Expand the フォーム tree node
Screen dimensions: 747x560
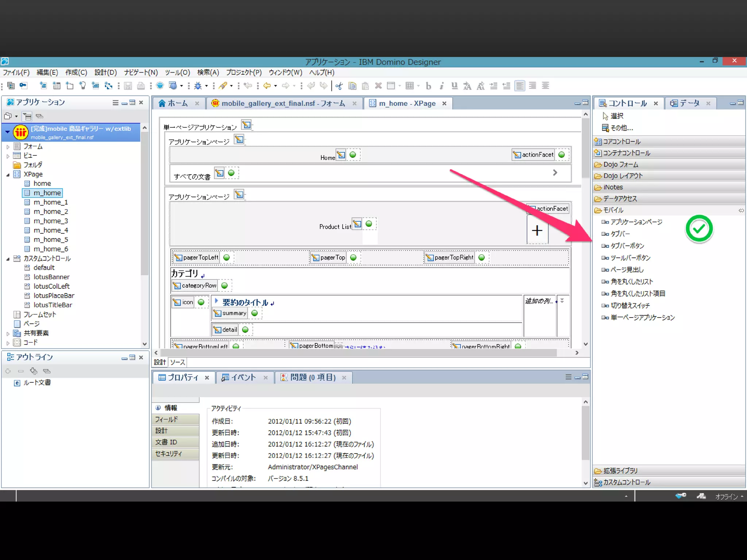[x=8, y=147]
